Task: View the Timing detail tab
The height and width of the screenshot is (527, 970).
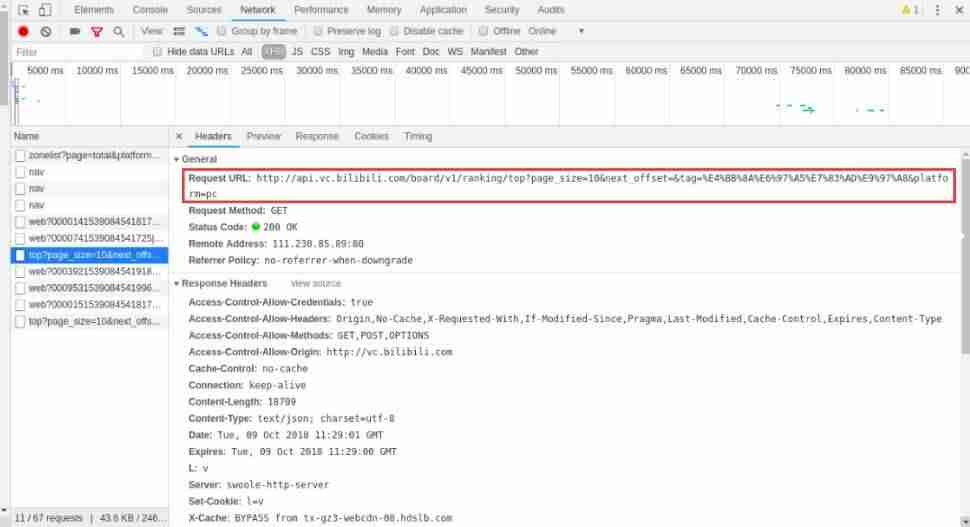Action: [x=418, y=136]
